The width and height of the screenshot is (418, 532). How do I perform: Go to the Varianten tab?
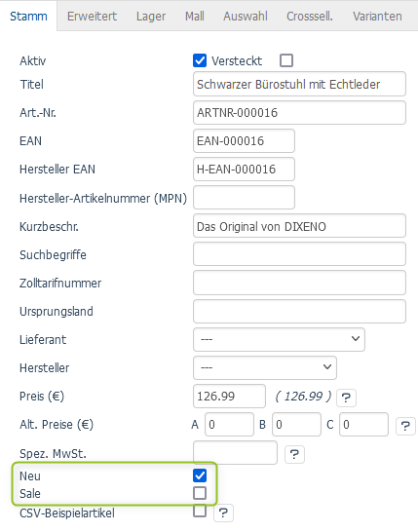377,16
